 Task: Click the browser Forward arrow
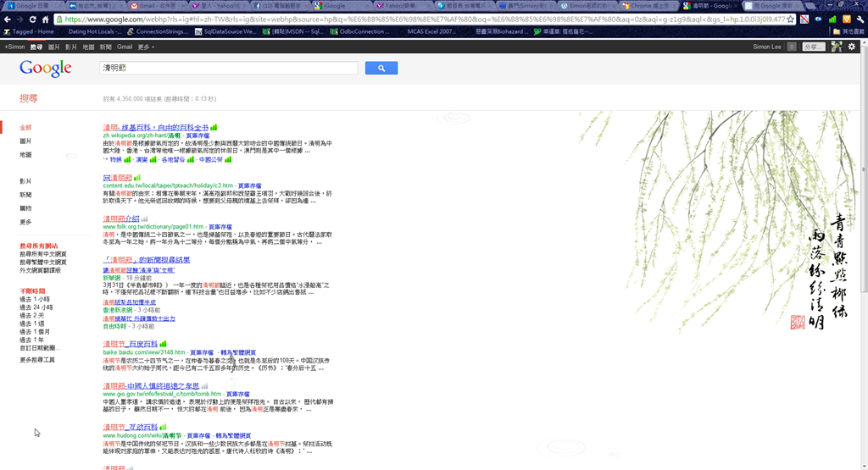click(x=19, y=19)
